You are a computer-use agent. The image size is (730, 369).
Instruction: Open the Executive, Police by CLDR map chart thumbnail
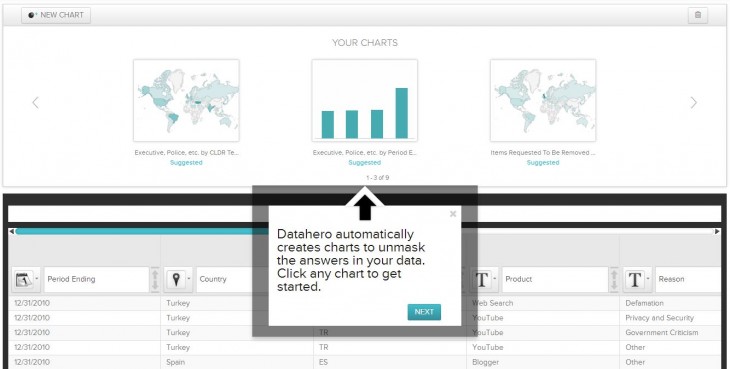(x=186, y=100)
